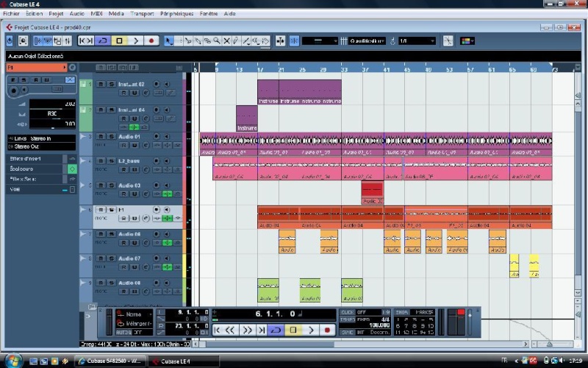Open the quantize value dropdown
Viewport: 588px width, 368px height.
[x=417, y=40]
